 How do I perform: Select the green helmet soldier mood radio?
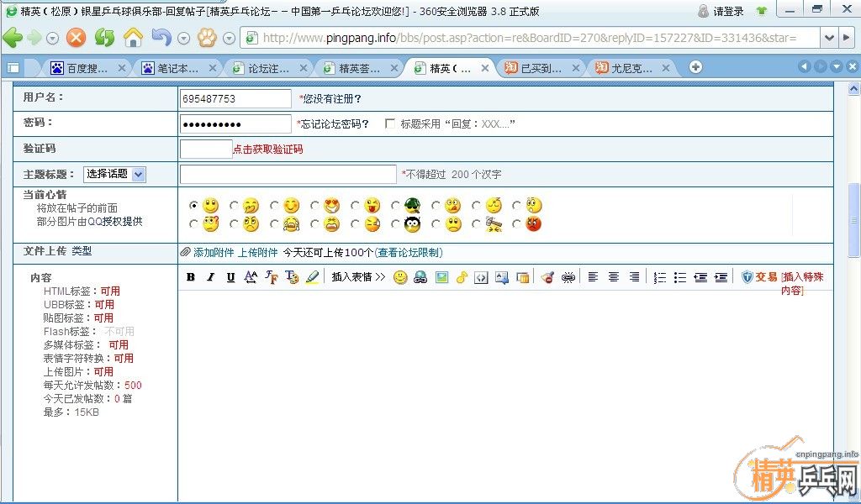[x=395, y=205]
